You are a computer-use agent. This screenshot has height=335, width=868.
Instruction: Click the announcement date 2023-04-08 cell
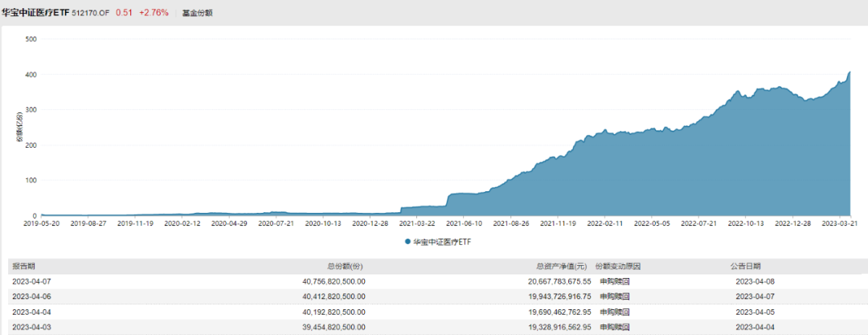coord(755,281)
